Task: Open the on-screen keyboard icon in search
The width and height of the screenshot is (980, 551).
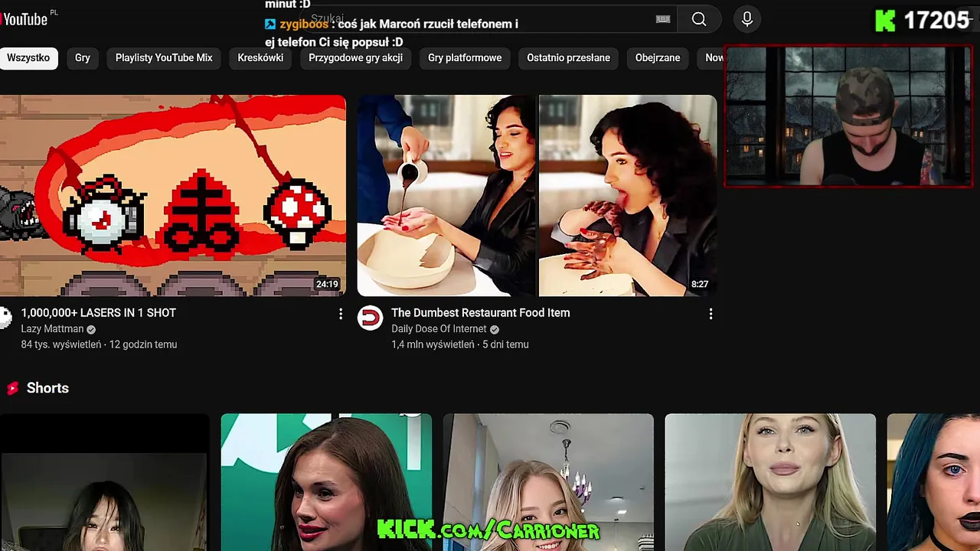Action: (663, 19)
